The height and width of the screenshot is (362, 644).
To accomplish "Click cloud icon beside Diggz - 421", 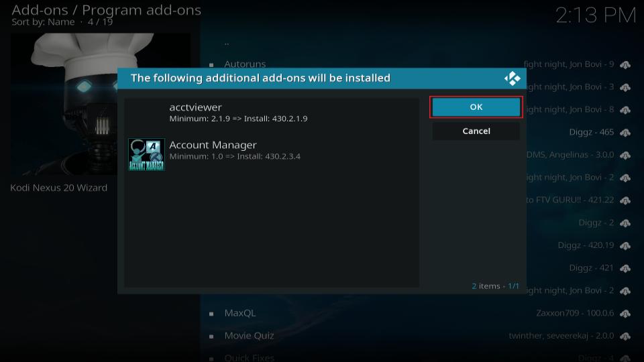I will point(625,268).
